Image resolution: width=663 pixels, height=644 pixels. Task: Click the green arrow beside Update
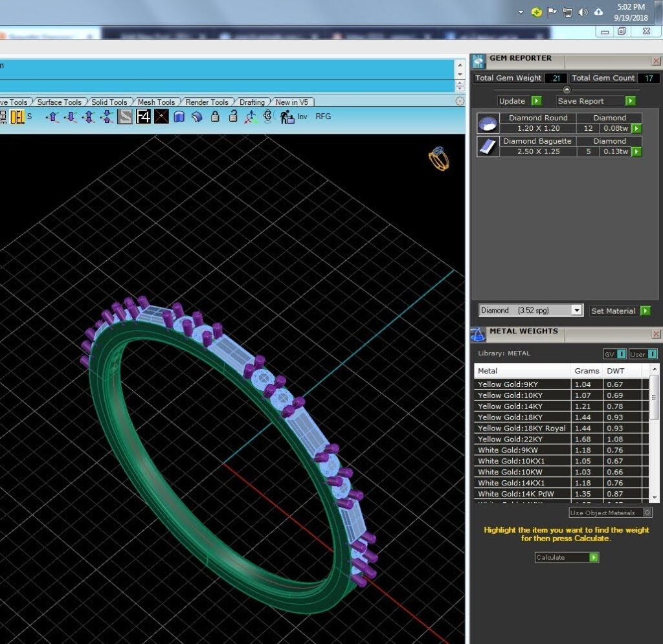537,101
